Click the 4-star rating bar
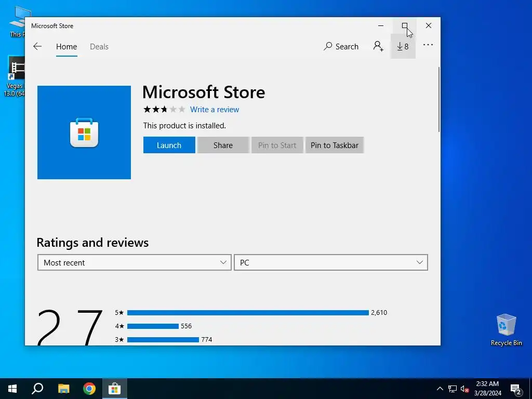The width and height of the screenshot is (532, 399). [x=153, y=326]
